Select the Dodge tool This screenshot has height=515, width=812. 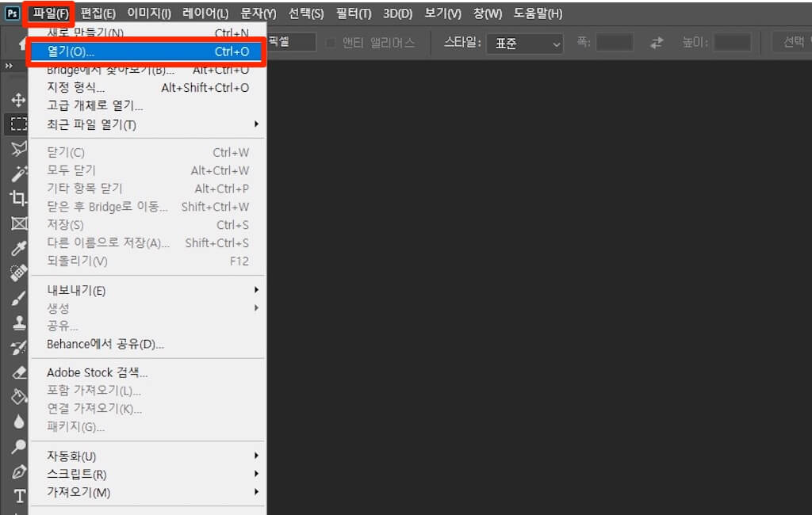(x=19, y=445)
